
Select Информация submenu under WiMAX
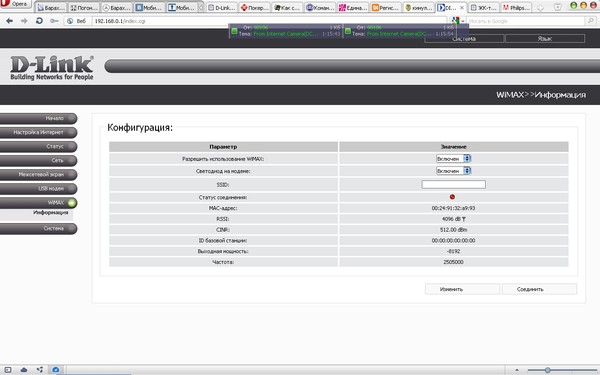[x=51, y=212]
